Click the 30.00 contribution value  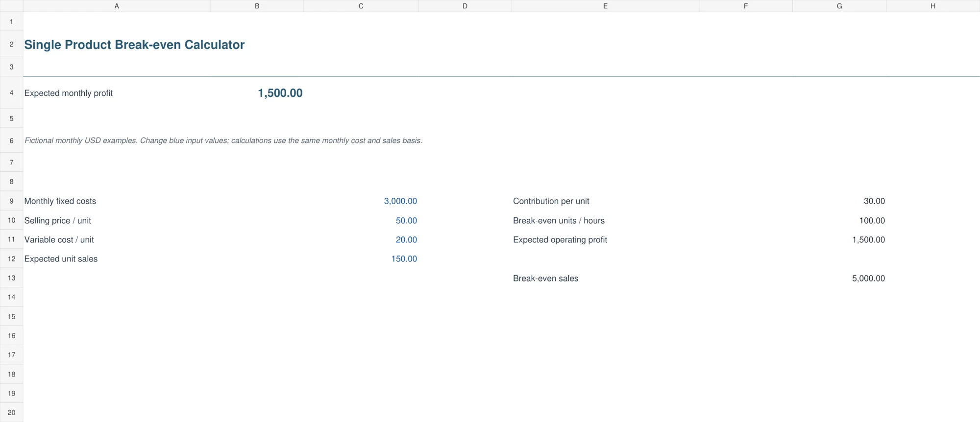tap(874, 201)
